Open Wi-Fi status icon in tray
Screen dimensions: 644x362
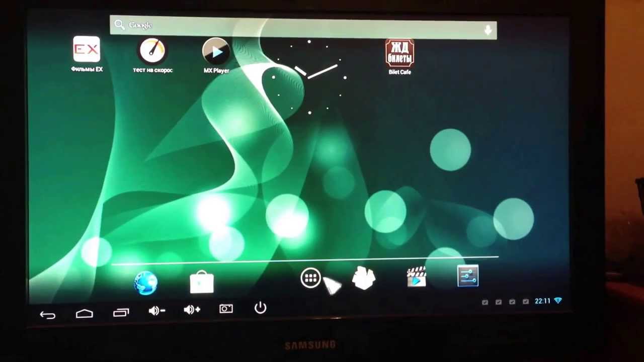pyautogui.click(x=558, y=301)
